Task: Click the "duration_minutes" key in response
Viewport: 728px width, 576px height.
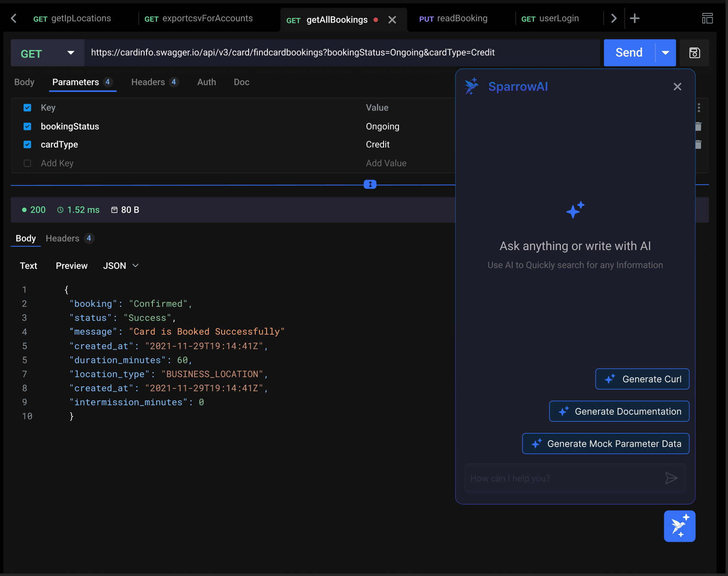Action: click(x=117, y=360)
